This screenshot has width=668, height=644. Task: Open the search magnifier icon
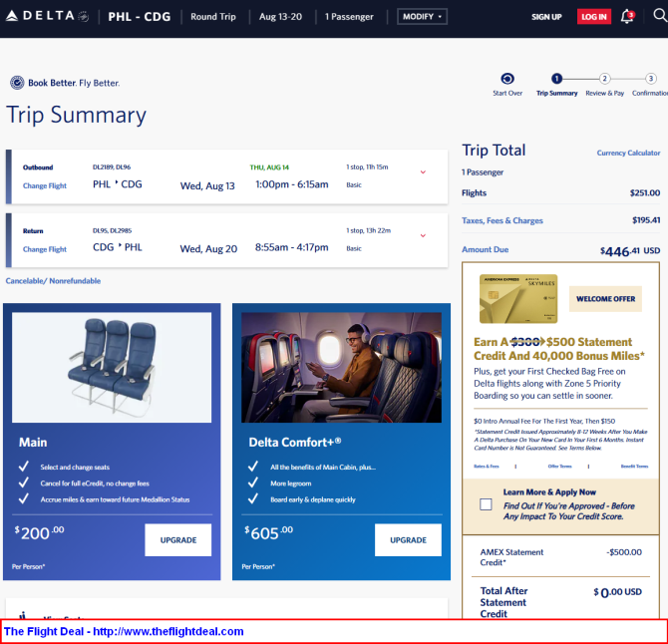660,15
